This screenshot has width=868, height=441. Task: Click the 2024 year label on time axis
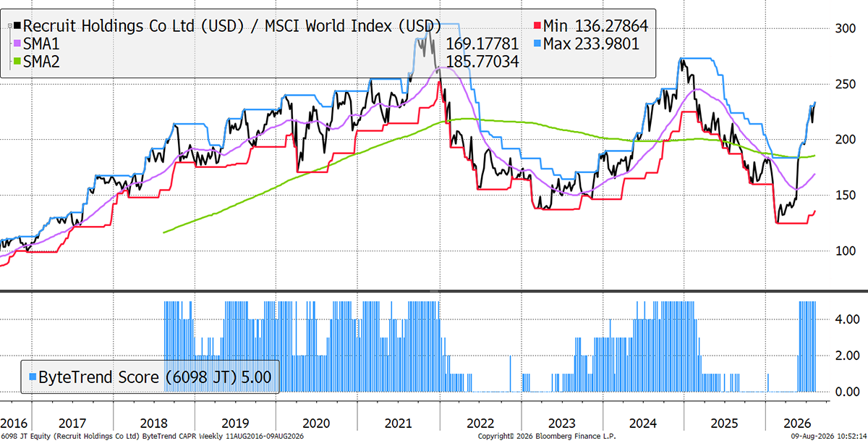click(644, 422)
